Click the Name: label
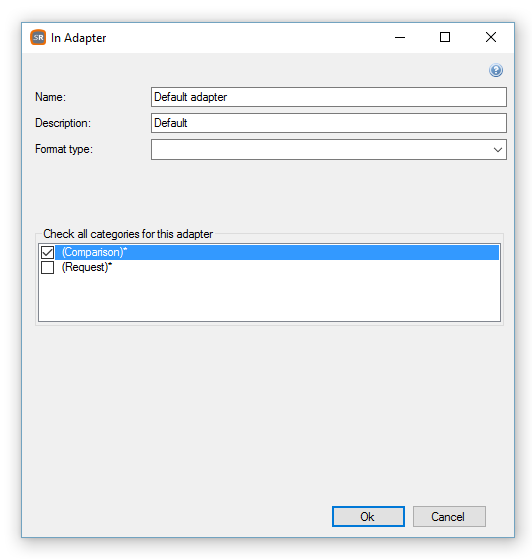Image resolution: width=532 pixels, height=559 pixels. [x=50, y=97]
